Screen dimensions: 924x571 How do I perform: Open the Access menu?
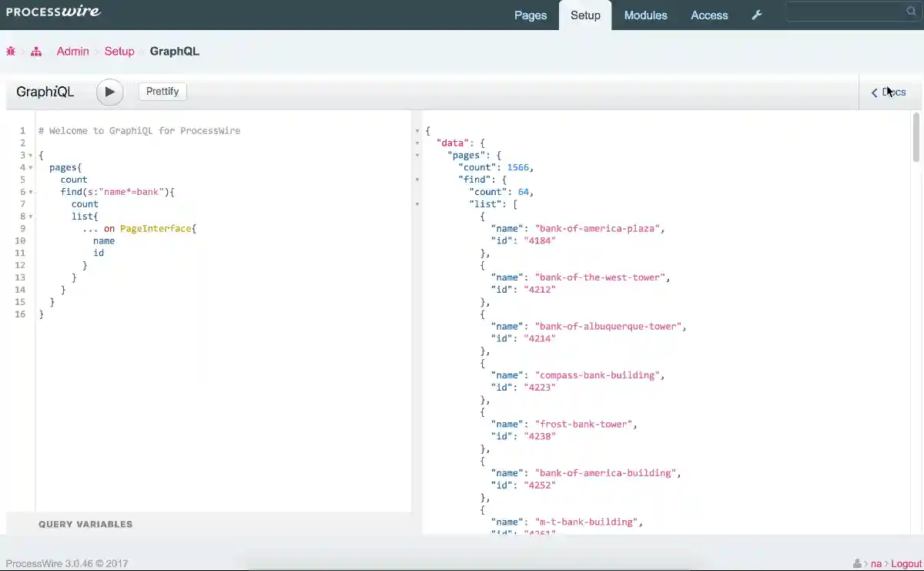[x=708, y=15]
